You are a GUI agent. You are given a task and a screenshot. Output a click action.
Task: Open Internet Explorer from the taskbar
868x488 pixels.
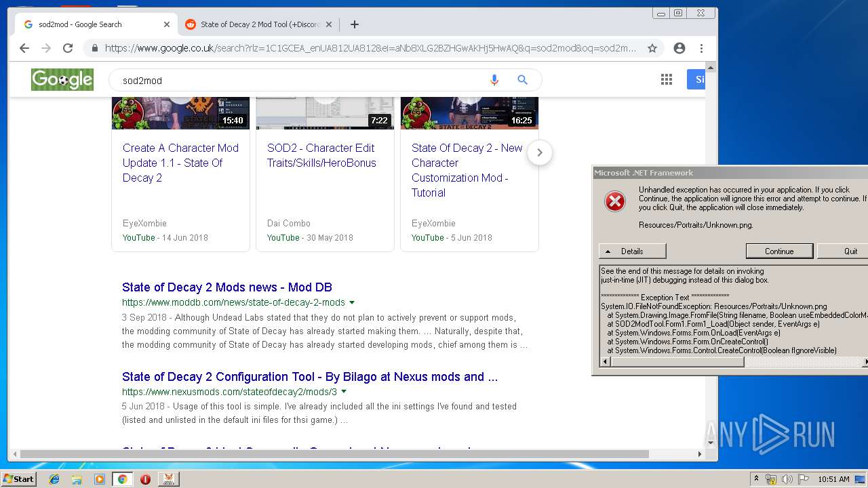[54, 479]
